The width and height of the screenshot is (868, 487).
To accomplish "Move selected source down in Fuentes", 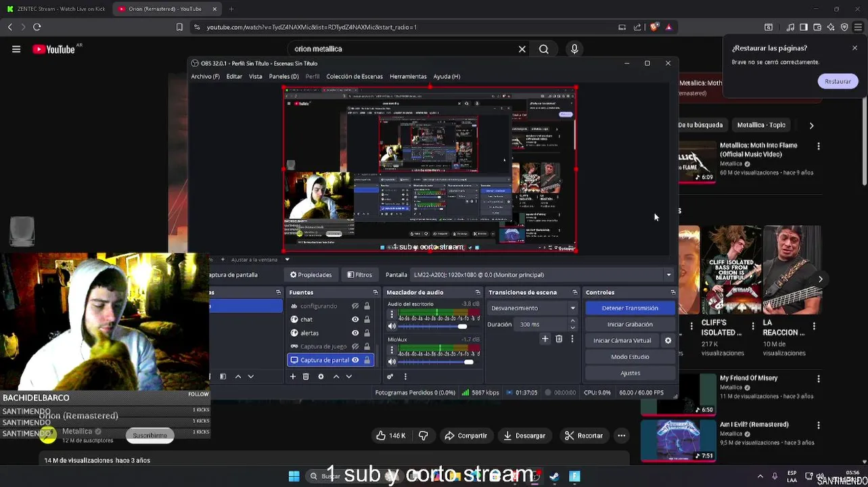I will [x=349, y=376].
